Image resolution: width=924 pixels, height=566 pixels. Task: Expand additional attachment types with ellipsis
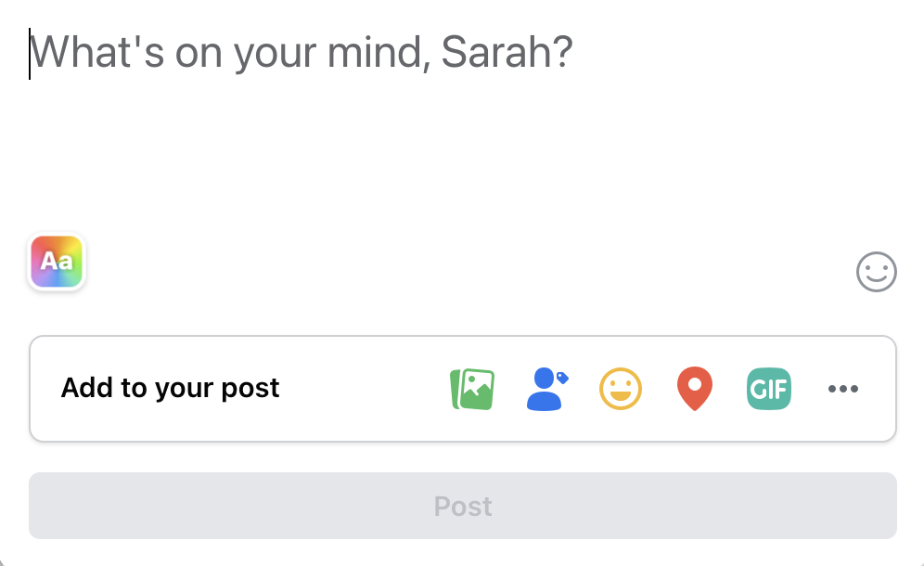pyautogui.click(x=843, y=389)
